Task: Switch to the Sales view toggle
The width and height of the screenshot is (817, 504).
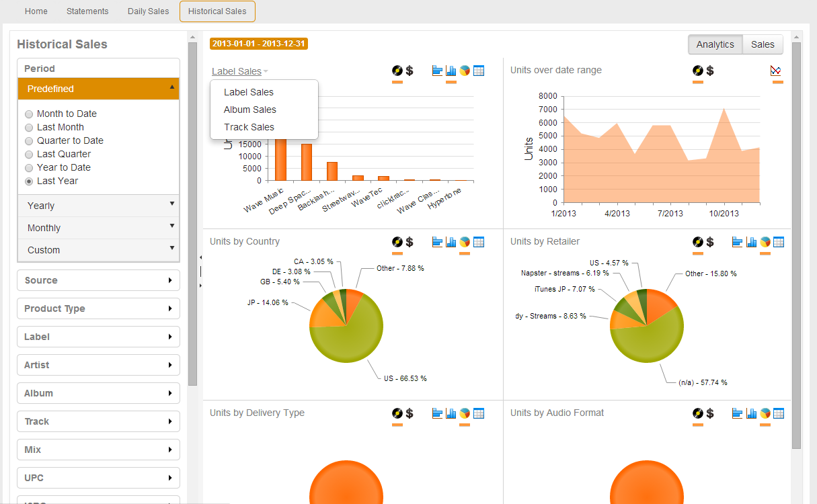Action: coord(763,44)
